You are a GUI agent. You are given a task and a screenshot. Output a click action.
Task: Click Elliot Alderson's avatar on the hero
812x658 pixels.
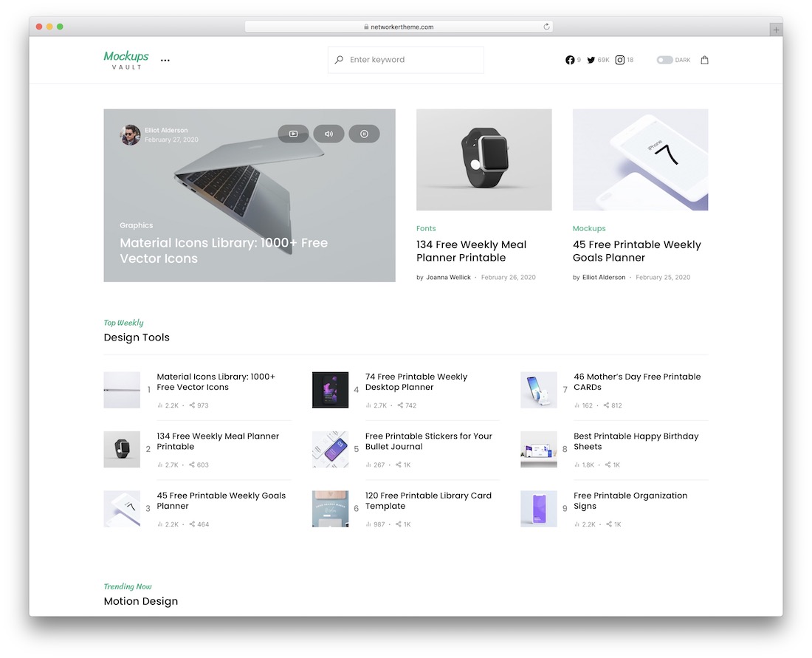click(x=130, y=134)
